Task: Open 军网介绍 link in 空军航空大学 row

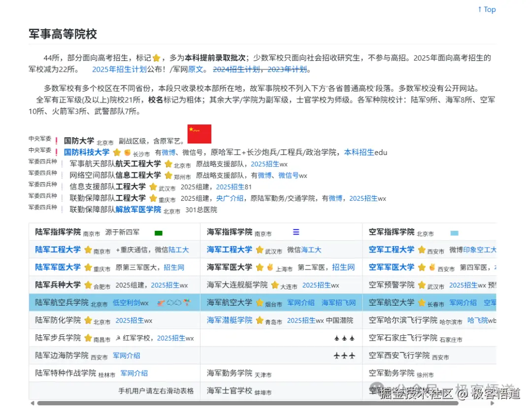Action: point(463,303)
